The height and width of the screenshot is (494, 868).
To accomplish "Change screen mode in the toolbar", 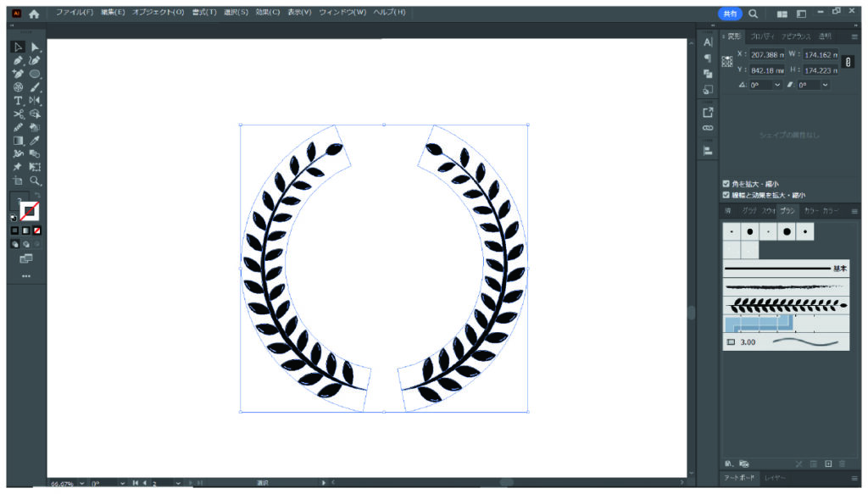I will click(26, 258).
